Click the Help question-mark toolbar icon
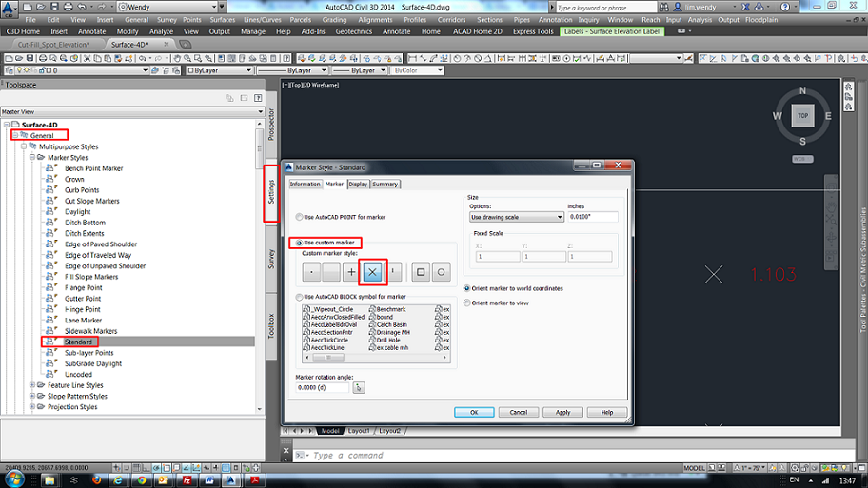Viewport: 868px width, 488px height. pos(286,58)
